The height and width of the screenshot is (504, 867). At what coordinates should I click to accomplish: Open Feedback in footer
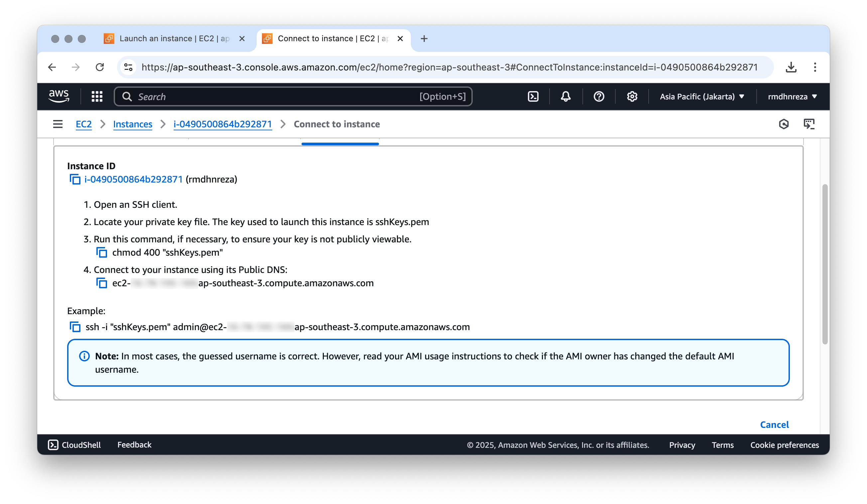click(134, 445)
